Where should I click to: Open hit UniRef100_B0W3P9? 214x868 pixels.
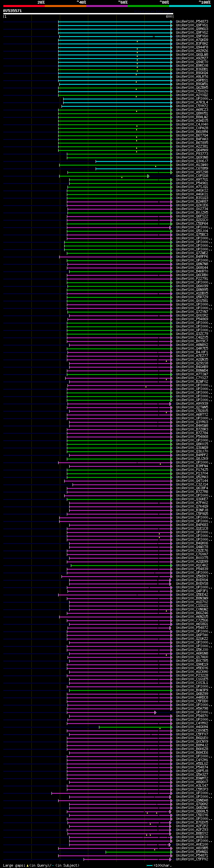tap(192, 690)
